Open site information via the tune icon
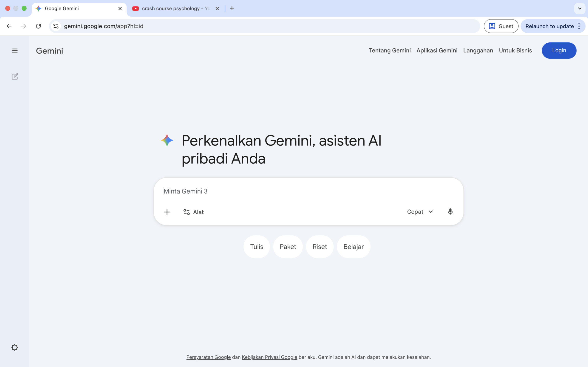The image size is (588, 367). tap(56, 26)
